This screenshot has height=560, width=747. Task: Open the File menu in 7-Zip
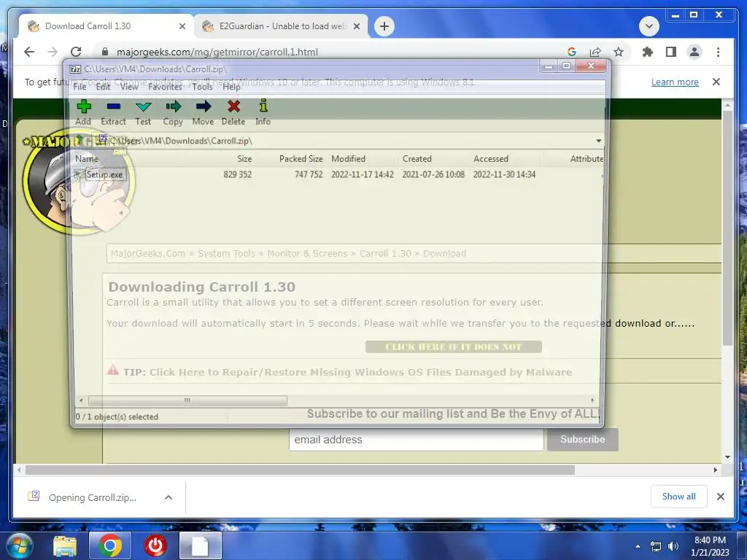pyautogui.click(x=80, y=87)
